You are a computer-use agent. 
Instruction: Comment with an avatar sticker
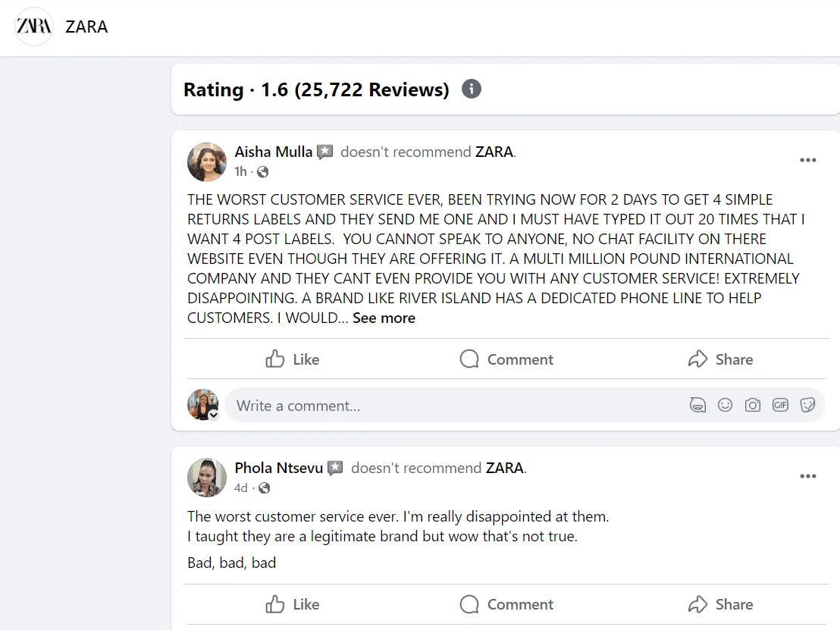point(697,405)
